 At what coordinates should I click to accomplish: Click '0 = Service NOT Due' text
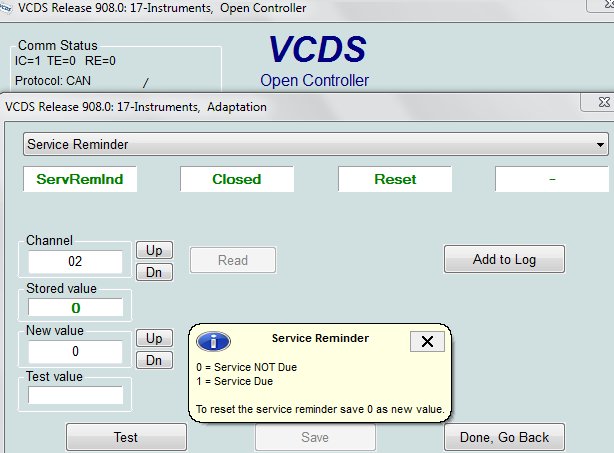247,367
